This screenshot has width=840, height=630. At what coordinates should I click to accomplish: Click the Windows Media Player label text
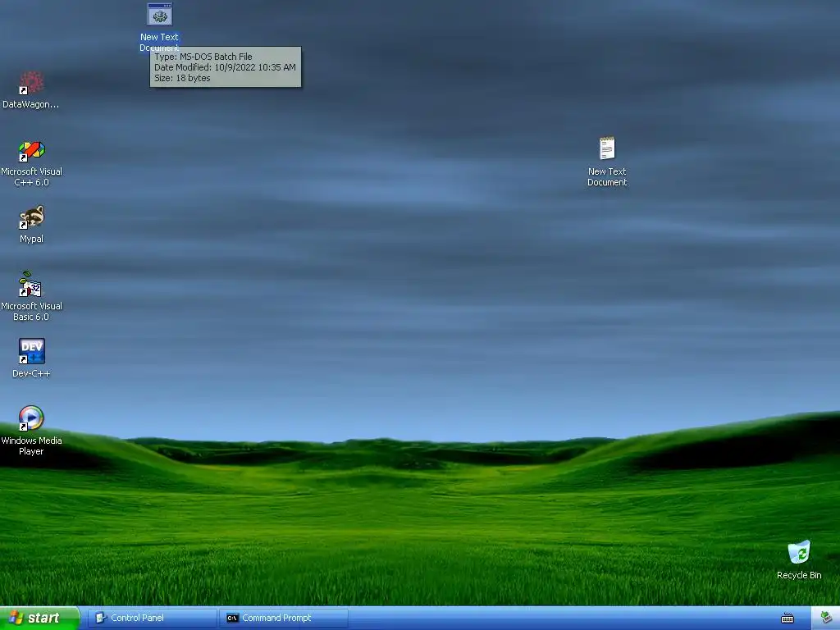(x=32, y=445)
